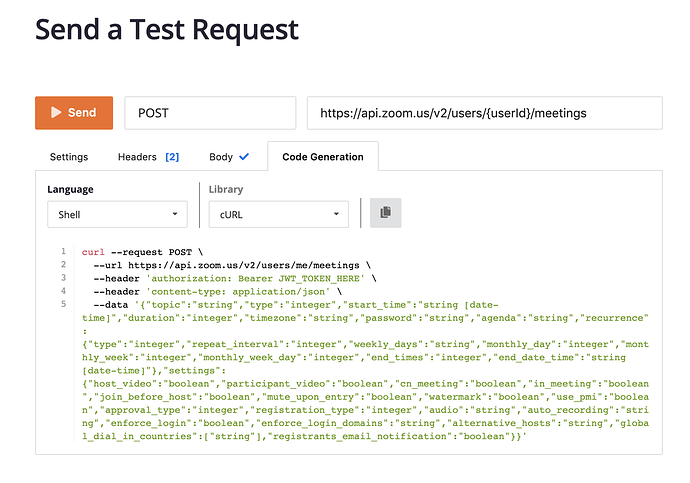Click the Body tab checkmark icon
The height and width of the screenshot is (483, 690).
coord(244,157)
